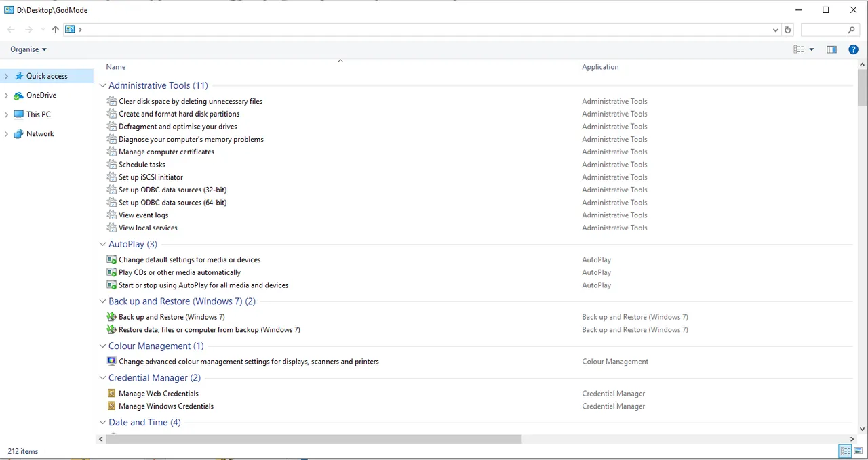Collapse the Date and Time (4) group

[103, 422]
